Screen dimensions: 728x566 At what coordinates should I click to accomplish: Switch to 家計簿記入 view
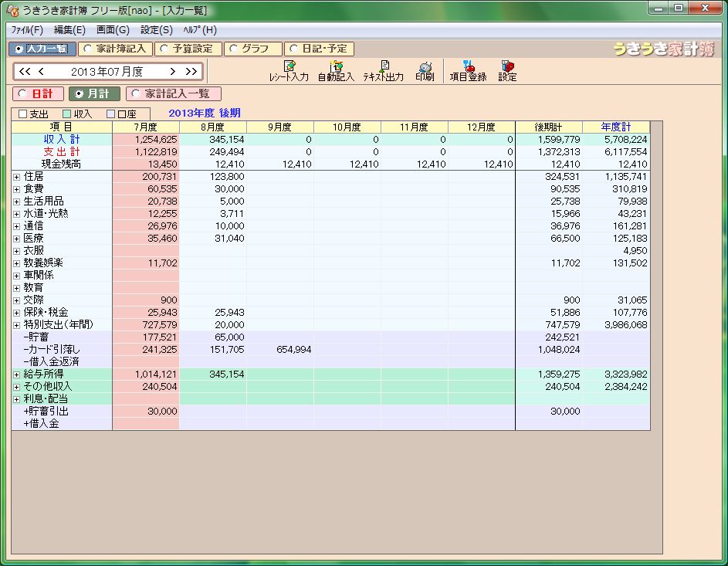(x=115, y=49)
